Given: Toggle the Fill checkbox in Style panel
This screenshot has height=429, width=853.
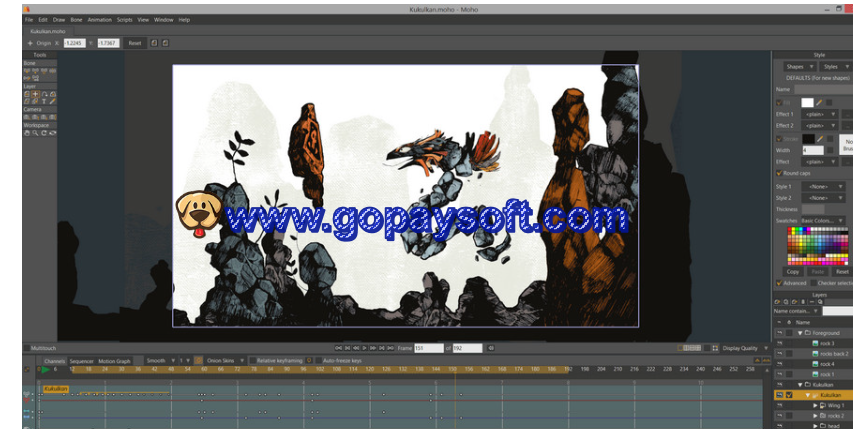Looking at the screenshot, I should (778, 102).
